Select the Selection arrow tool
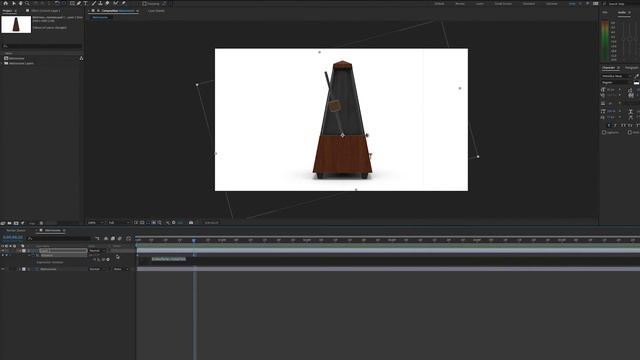Screen dimensions: 640x360 [x=14, y=3]
